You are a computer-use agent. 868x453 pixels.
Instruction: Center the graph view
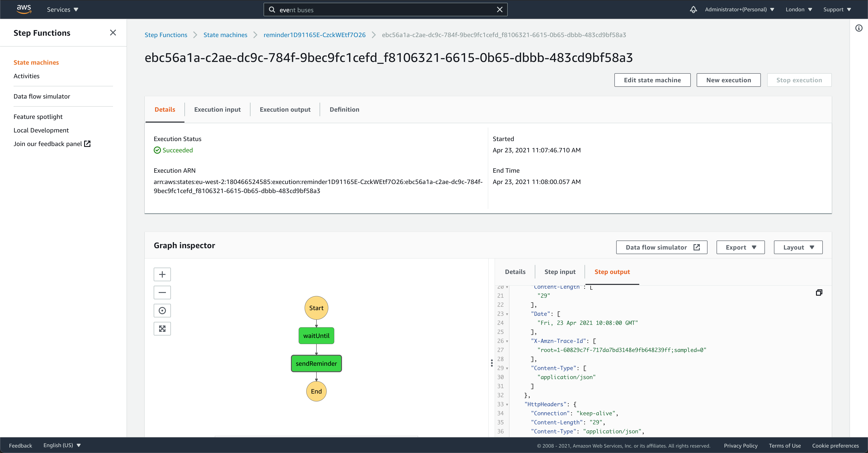[162, 310]
